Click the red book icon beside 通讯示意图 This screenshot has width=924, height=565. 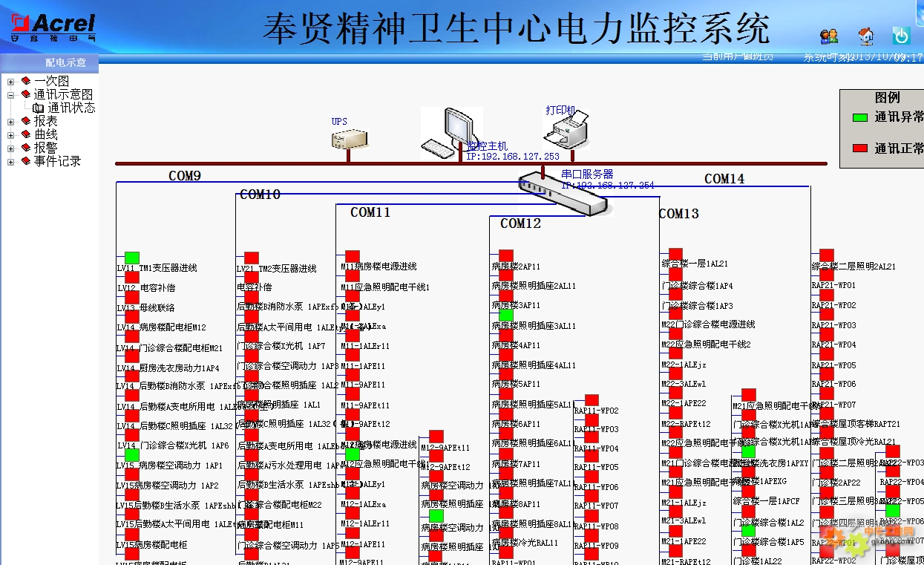26,94
